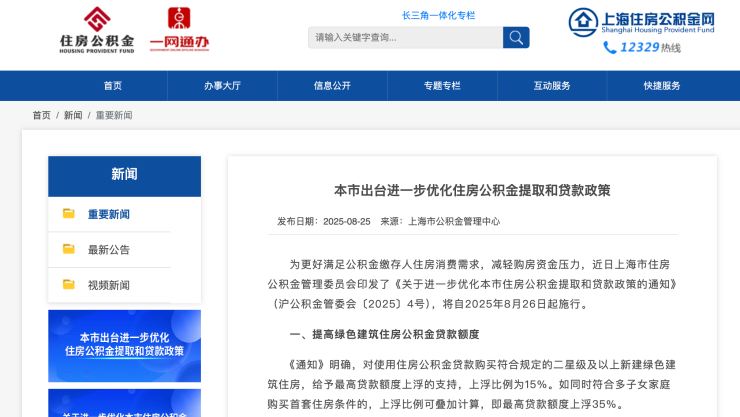The image size is (740, 417).
Task: Open the 互动服务 navigation menu
Action: coord(552,85)
